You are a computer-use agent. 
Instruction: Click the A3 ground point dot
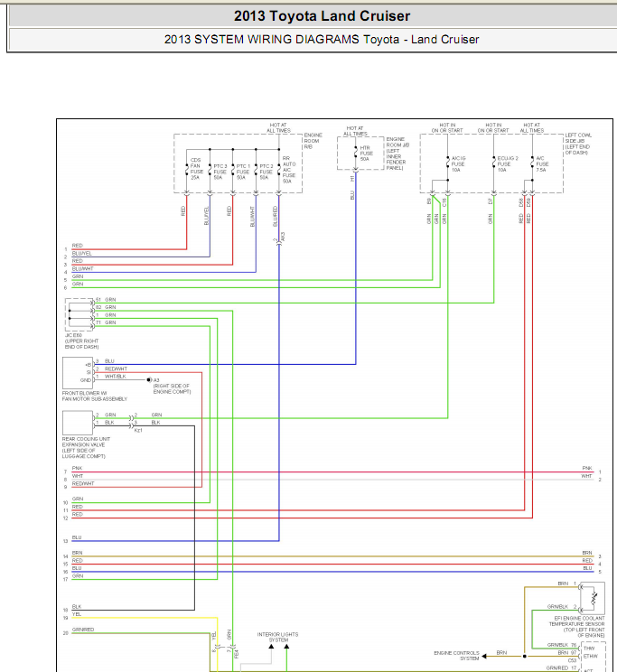[x=149, y=379]
